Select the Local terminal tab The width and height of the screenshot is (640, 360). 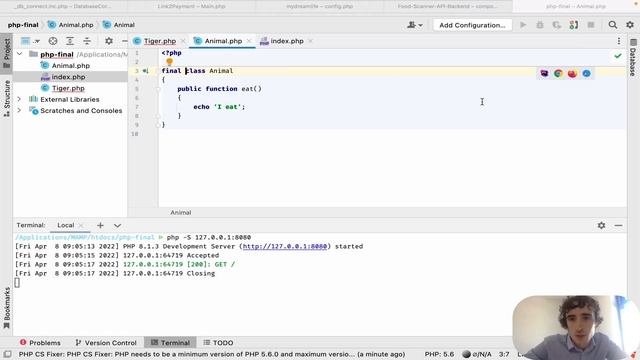point(65,225)
